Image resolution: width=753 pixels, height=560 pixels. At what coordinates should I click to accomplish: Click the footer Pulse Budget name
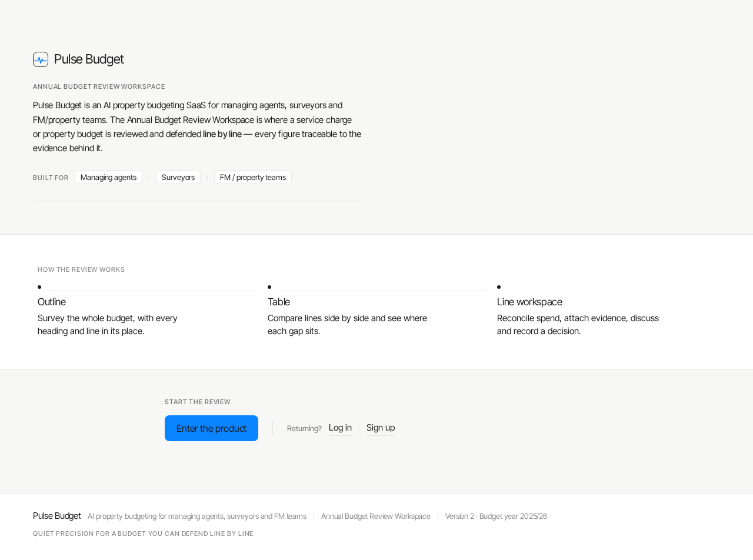coord(57,516)
